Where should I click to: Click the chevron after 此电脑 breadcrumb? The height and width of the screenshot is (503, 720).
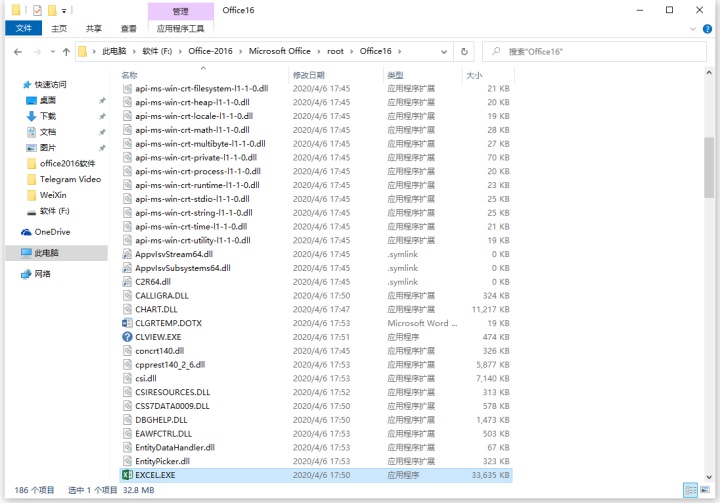click(134, 51)
